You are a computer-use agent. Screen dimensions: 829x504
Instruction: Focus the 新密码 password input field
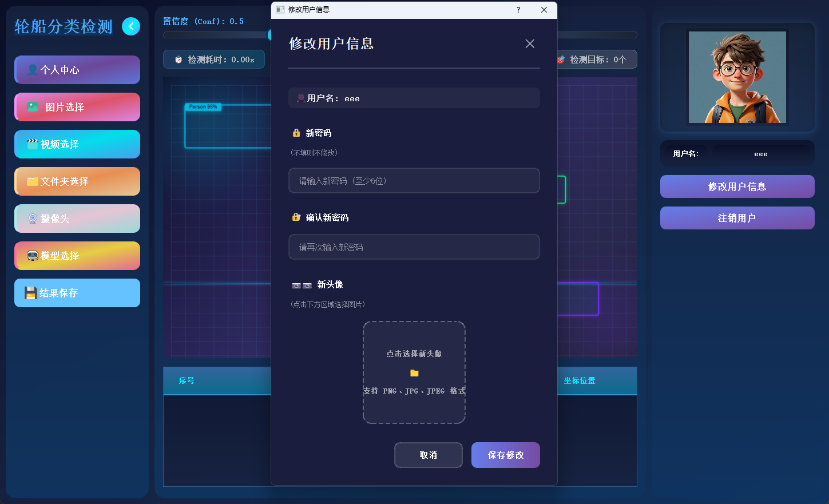coord(414,181)
